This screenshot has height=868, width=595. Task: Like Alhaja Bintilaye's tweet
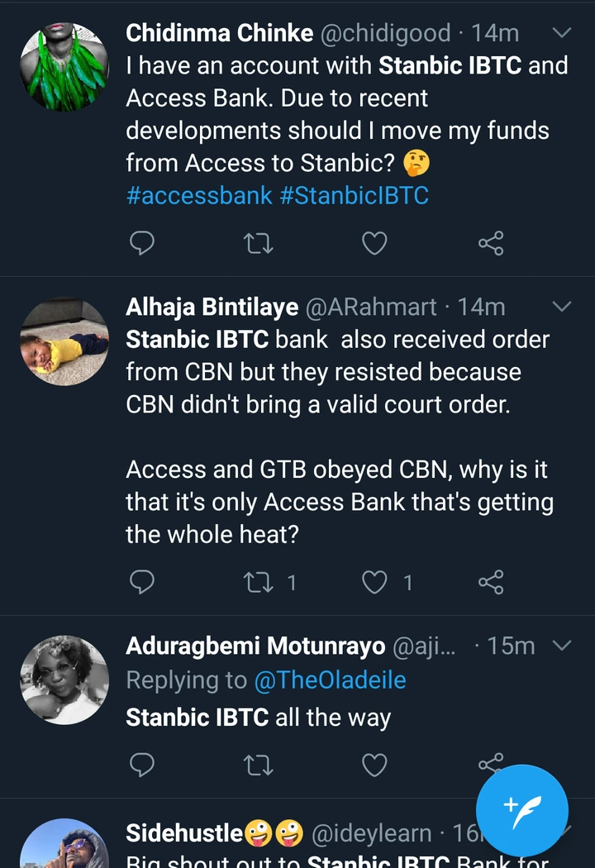pos(374,583)
